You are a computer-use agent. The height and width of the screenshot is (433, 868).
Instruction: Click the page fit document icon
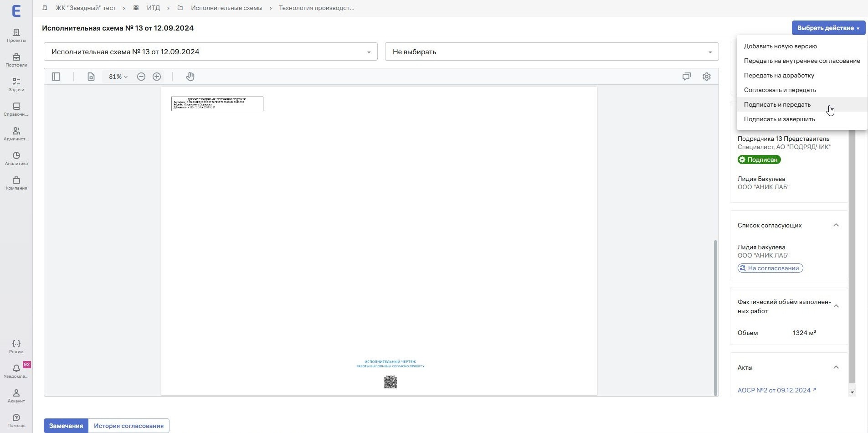point(91,77)
